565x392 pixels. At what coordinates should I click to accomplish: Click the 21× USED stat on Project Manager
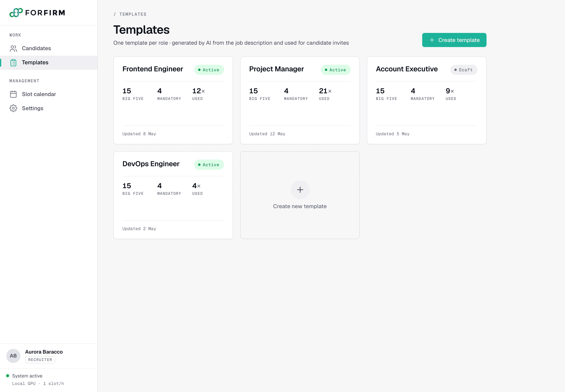325,94
